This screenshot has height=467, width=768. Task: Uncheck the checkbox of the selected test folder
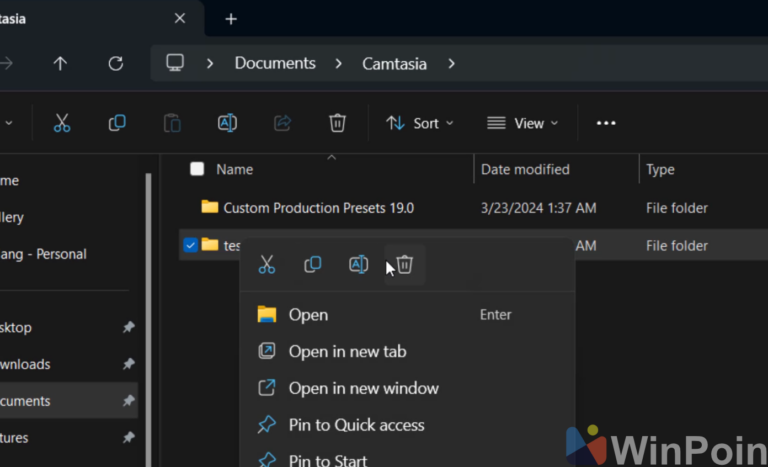[x=190, y=245]
